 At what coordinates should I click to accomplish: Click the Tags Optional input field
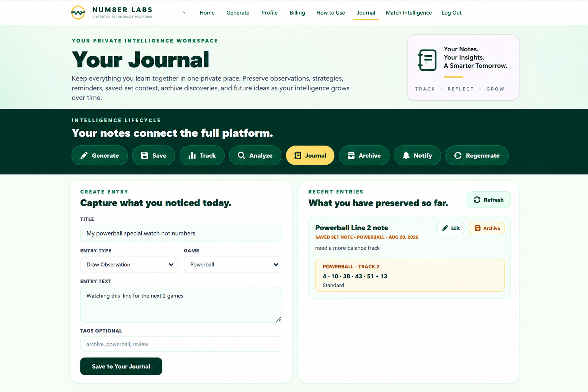coord(181,344)
